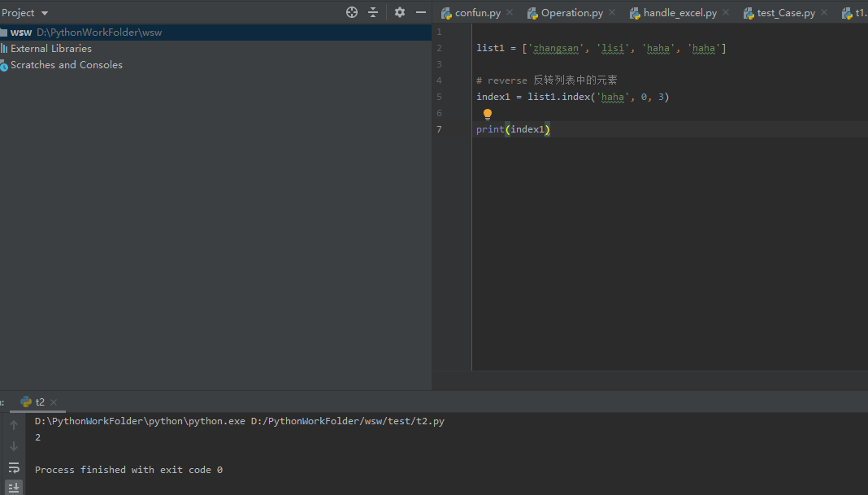This screenshot has width=868, height=495.
Task: Click console output value 2
Action: [37, 437]
